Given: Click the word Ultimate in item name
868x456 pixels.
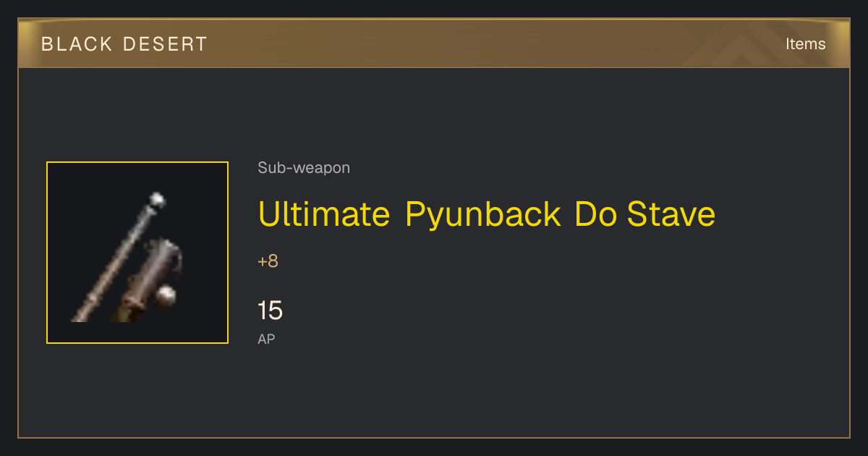Looking at the screenshot, I should [x=324, y=214].
